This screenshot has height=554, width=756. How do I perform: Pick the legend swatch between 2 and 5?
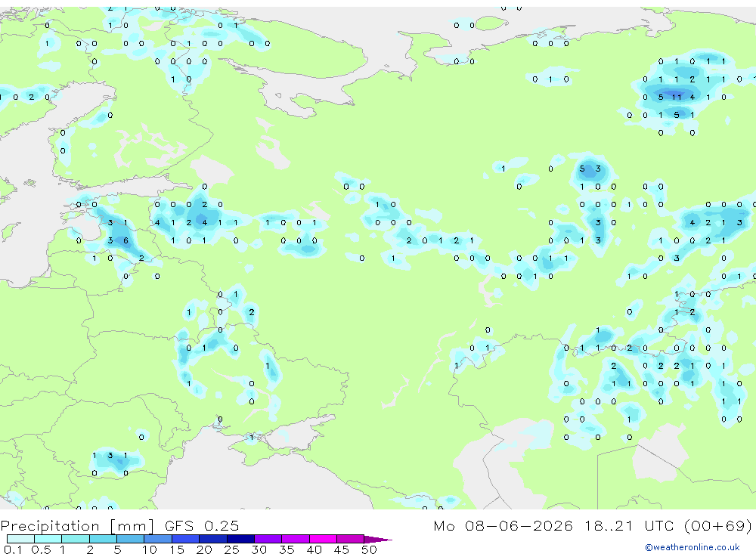click(103, 539)
